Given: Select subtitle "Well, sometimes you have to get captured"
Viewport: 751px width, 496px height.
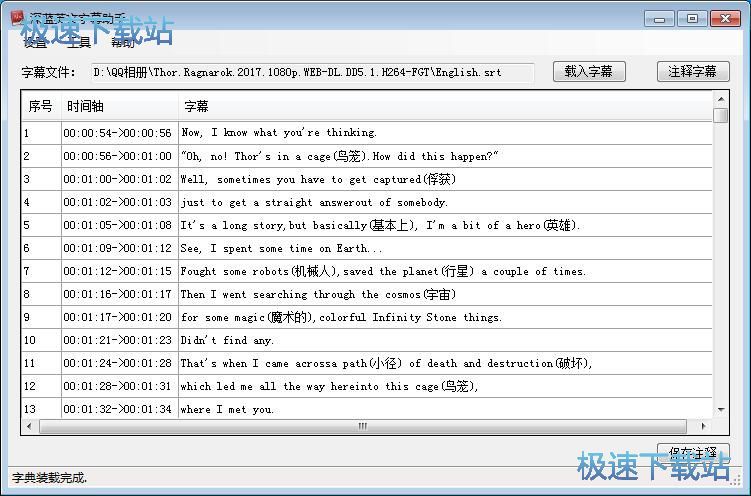Looking at the screenshot, I should click(445, 179).
